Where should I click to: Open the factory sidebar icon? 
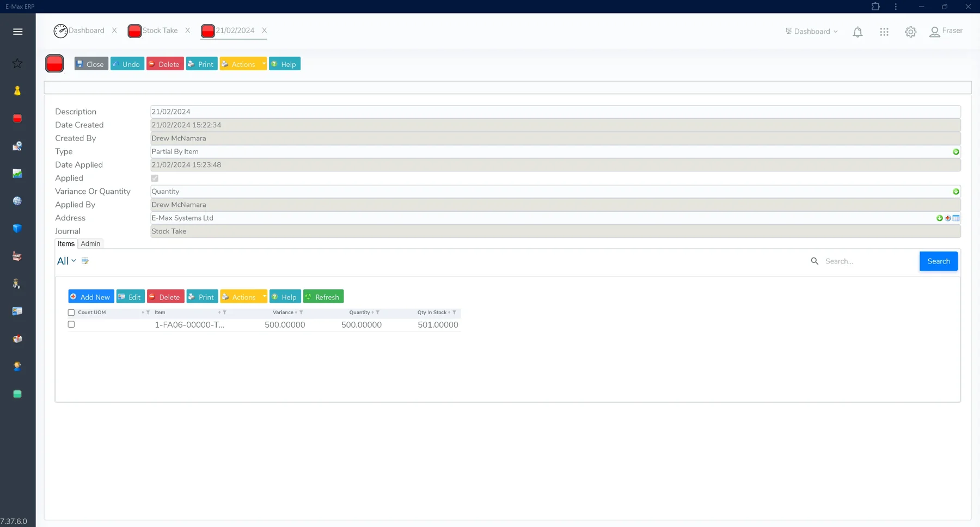pos(17,256)
